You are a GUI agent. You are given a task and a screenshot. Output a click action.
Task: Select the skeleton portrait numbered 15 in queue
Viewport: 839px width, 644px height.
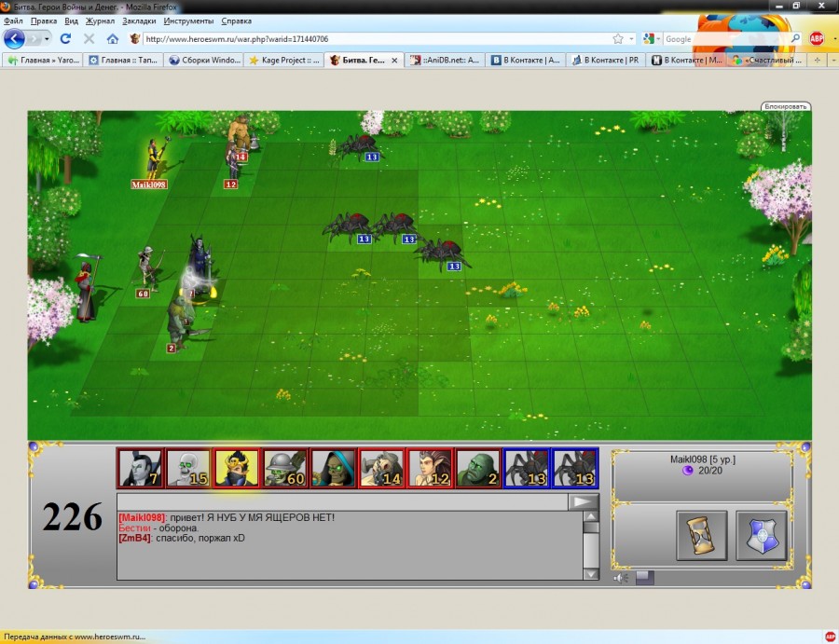[x=187, y=469]
